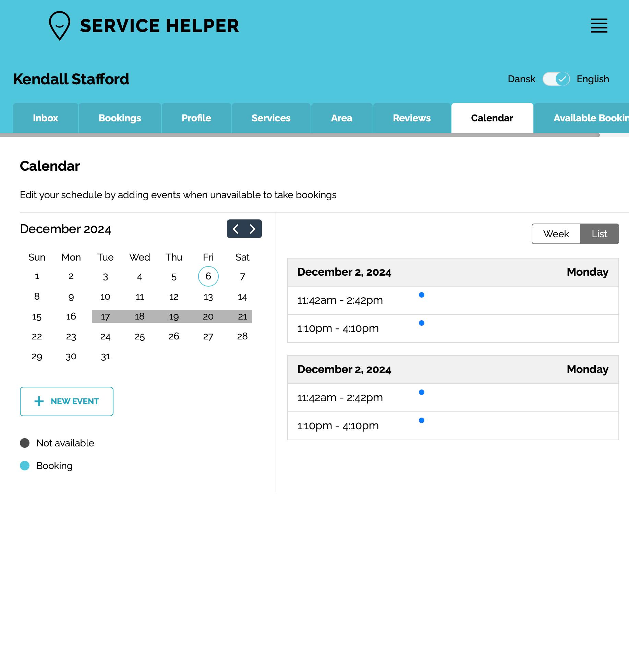629x672 pixels.
Task: Select unavailable day December 21
Action: 243,316
